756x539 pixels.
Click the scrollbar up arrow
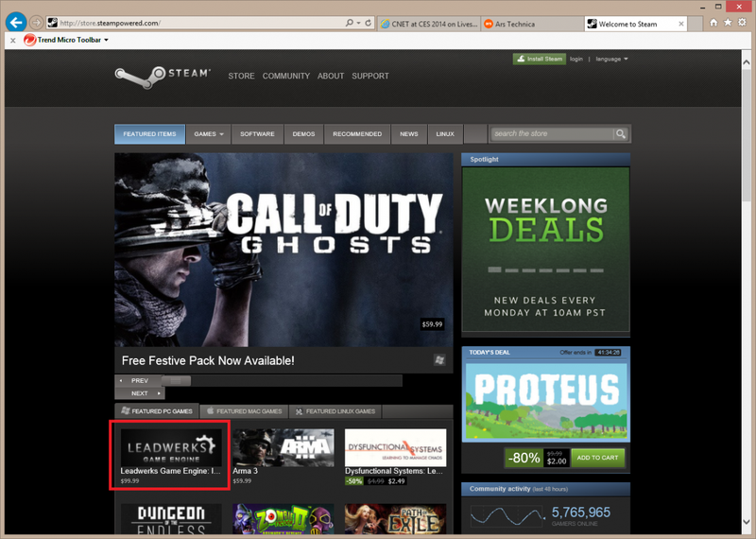click(746, 61)
